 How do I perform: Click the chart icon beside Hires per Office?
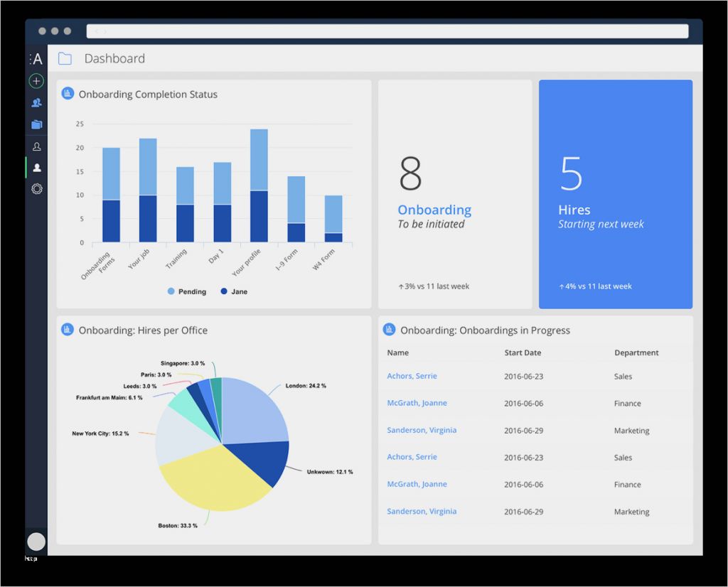click(68, 330)
